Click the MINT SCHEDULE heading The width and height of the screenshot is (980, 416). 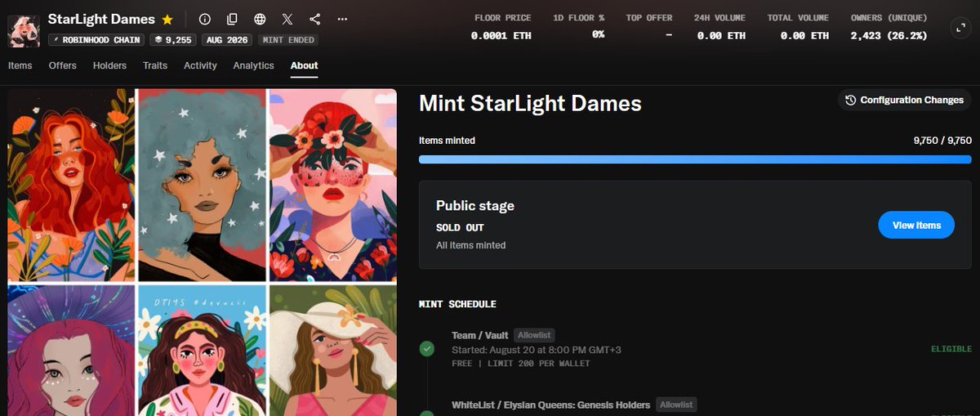pyautogui.click(x=457, y=304)
